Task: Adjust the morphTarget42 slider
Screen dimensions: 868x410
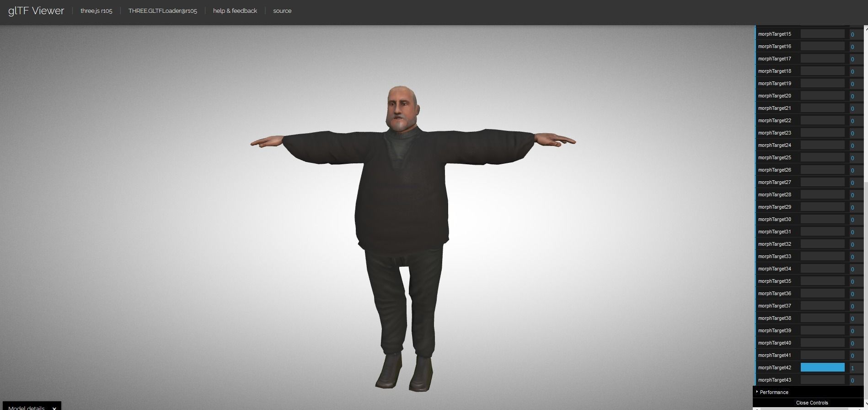Action: tap(822, 367)
